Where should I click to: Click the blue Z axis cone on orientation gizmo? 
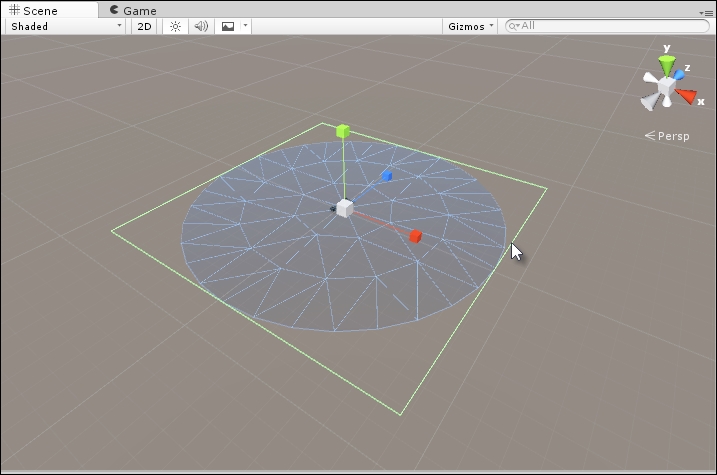point(680,72)
